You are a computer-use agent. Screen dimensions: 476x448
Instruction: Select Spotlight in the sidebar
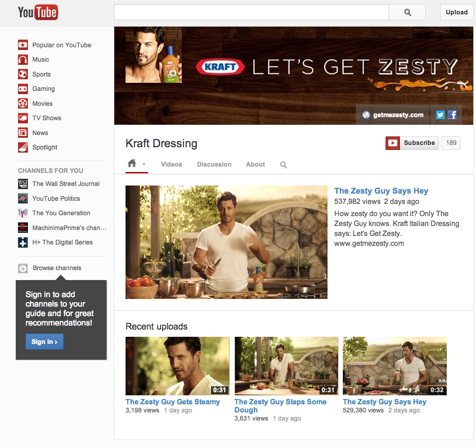tap(45, 147)
